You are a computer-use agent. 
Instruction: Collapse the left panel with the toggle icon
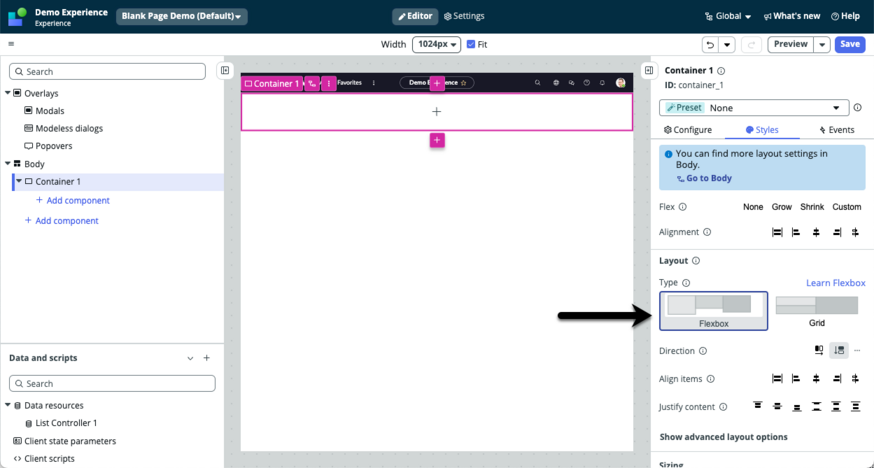[x=225, y=71]
